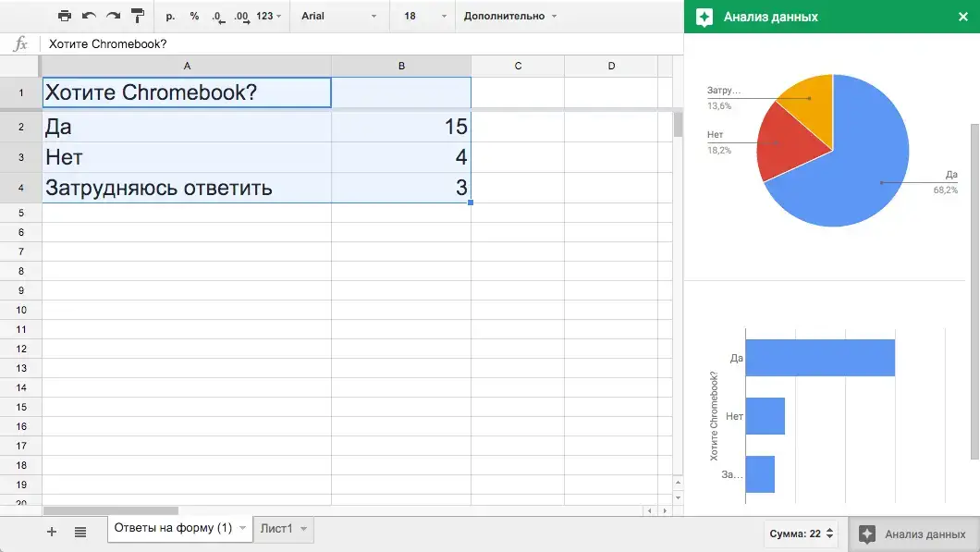Click the suggested pie chart thumbnail
Image resolution: width=980 pixels, height=552 pixels.
tap(831, 164)
